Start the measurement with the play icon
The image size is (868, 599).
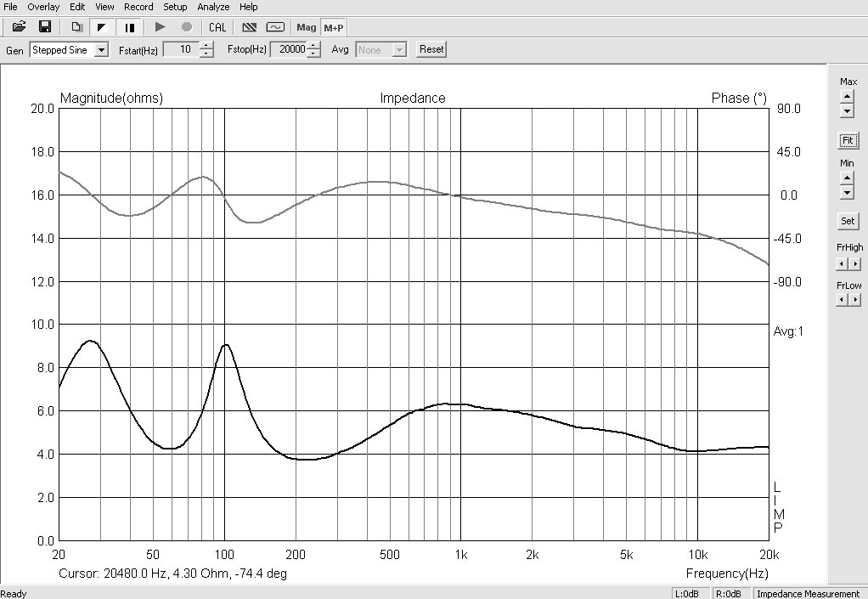pos(160,26)
